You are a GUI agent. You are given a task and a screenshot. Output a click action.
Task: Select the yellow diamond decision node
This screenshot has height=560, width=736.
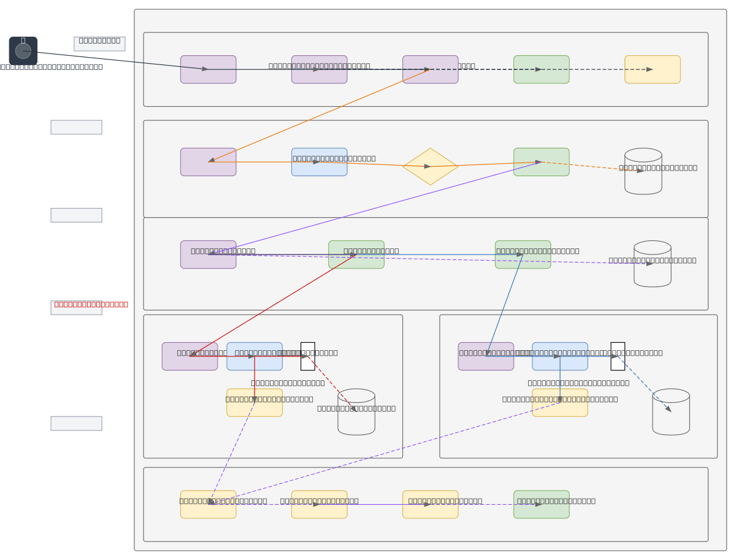(430, 166)
